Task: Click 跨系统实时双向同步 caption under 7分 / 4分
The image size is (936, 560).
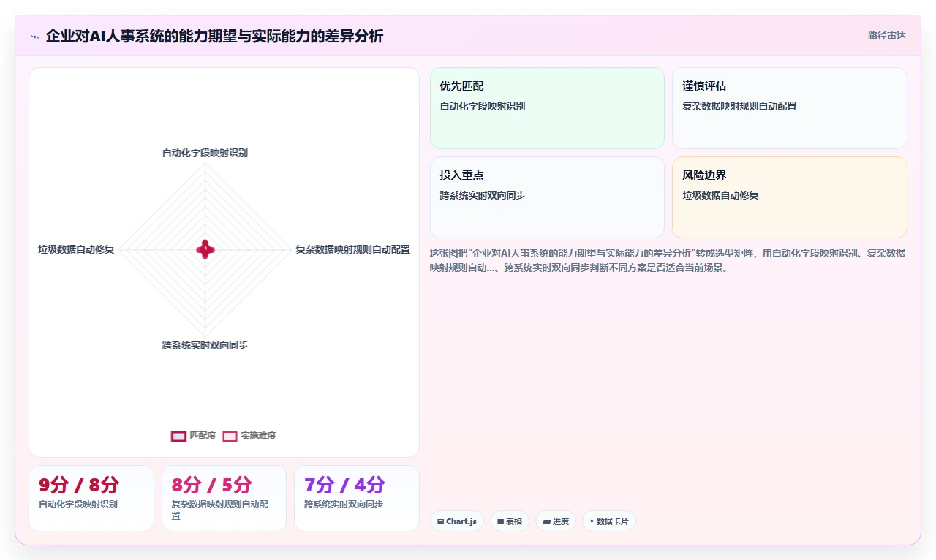Action: (x=344, y=504)
